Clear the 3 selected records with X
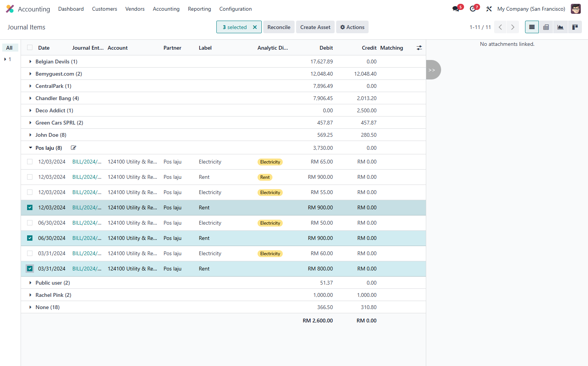The width and height of the screenshot is (588, 366). pos(255,27)
